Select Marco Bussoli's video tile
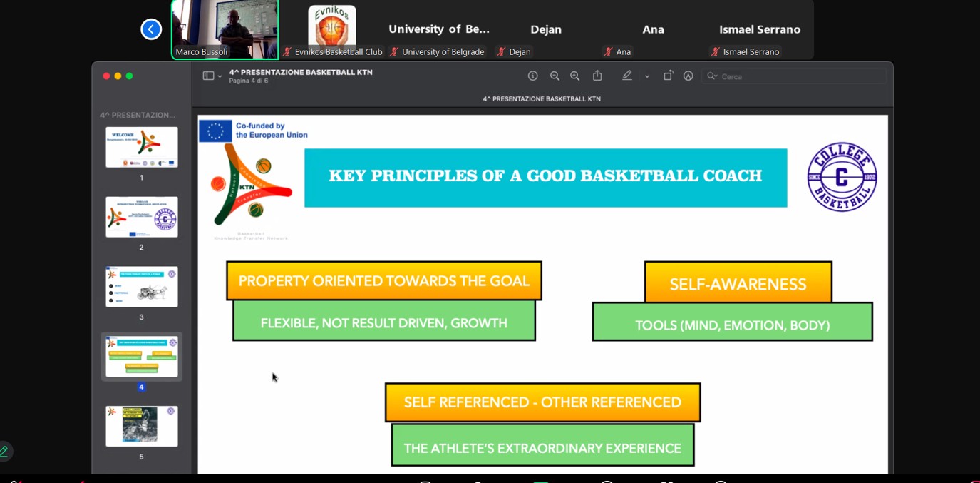980x483 pixels. (x=225, y=29)
